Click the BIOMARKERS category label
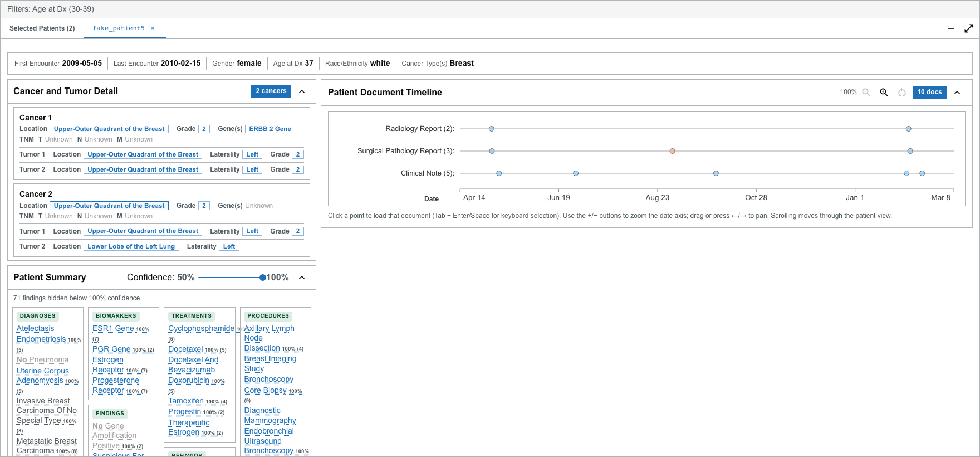 tap(116, 316)
